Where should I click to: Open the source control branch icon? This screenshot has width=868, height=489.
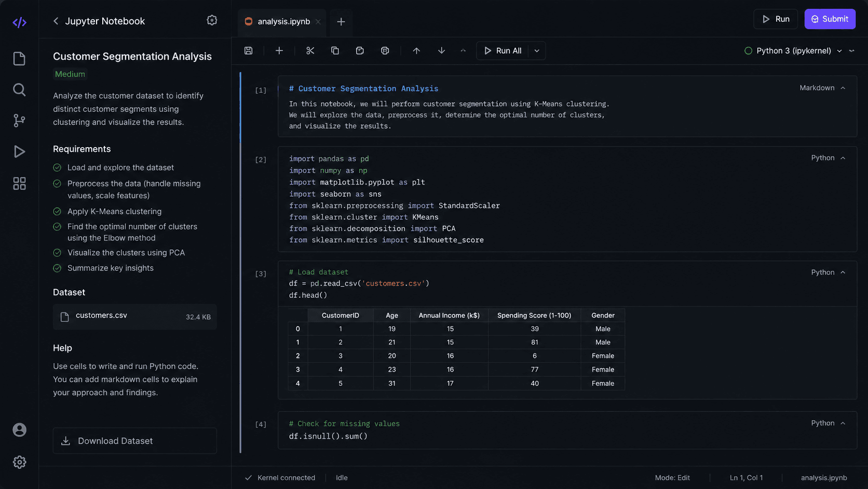coord(19,121)
